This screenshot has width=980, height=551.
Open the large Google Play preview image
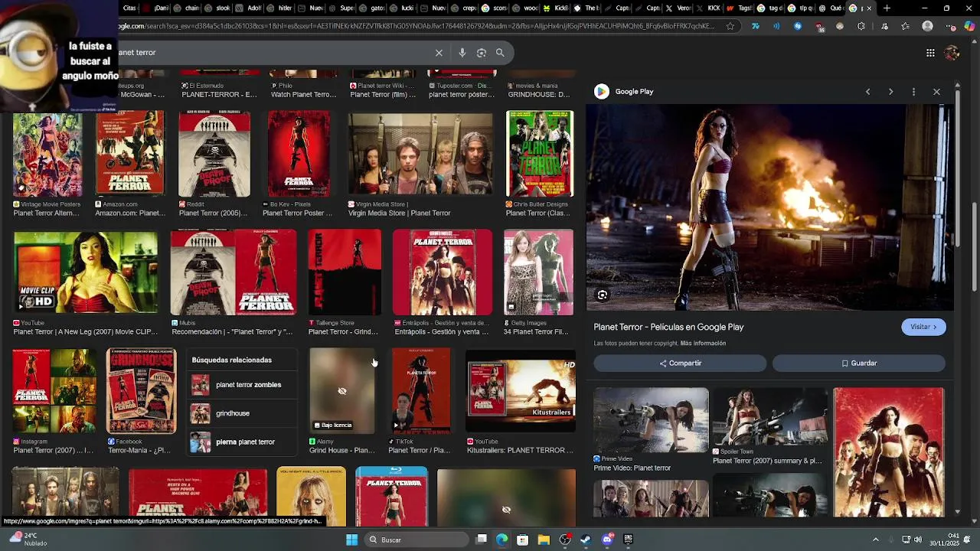coord(769,207)
